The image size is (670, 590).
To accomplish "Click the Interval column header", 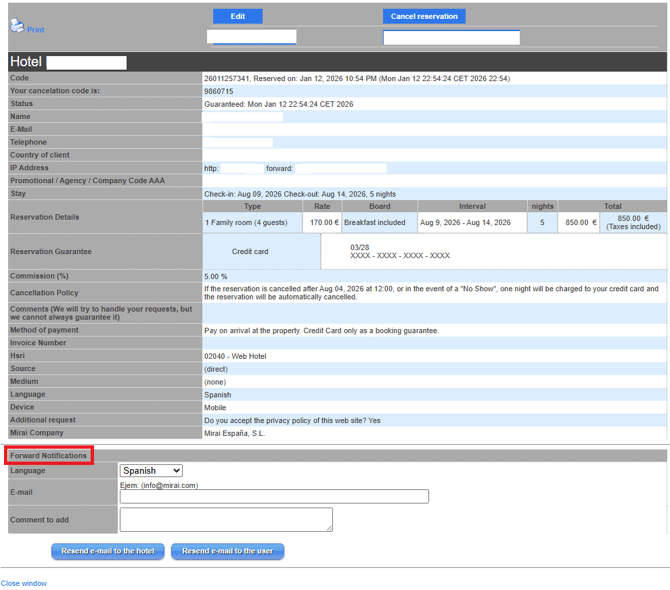I will coord(472,206).
